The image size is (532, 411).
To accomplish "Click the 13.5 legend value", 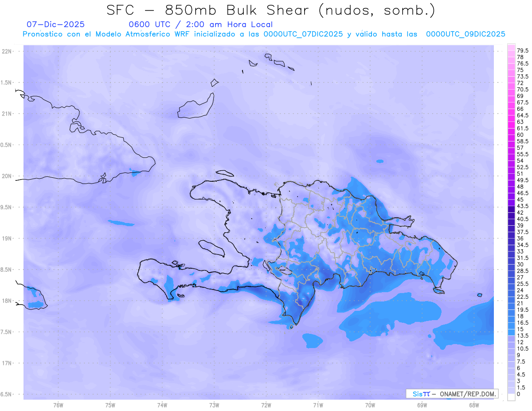I will pyautogui.click(x=522, y=335).
